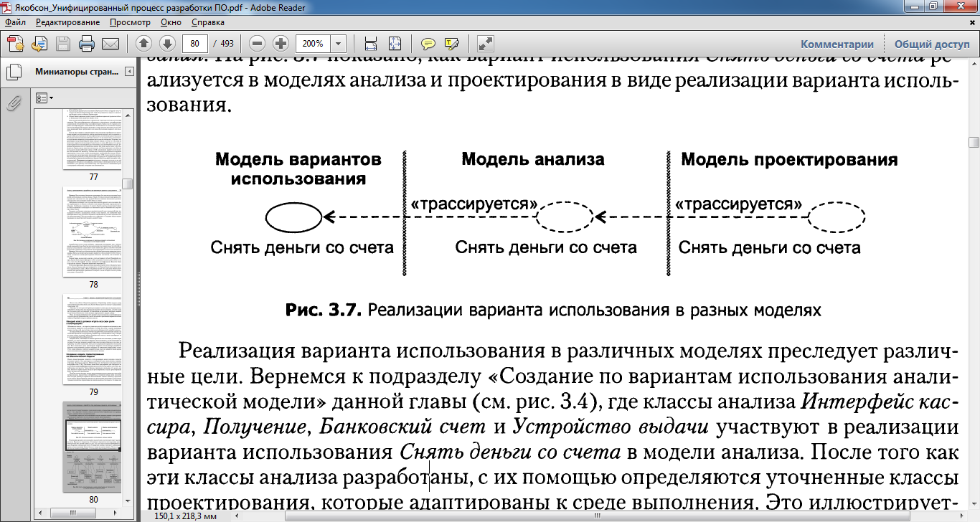Click 'Модель анализа' diagram heading
This screenshot has width=980, height=522.
(532, 158)
